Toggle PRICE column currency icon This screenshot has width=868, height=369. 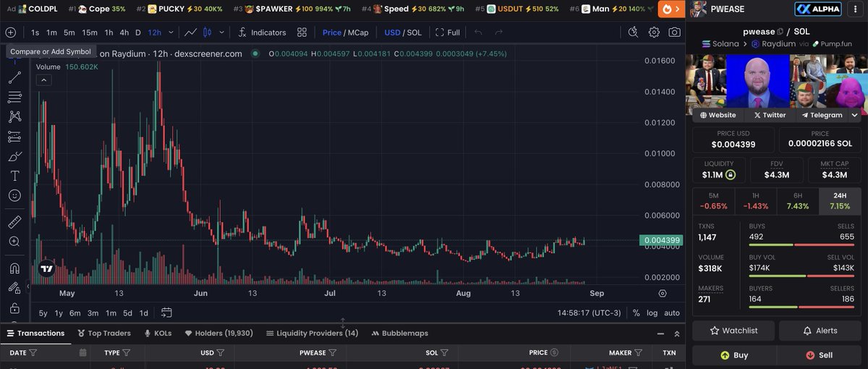[554, 352]
